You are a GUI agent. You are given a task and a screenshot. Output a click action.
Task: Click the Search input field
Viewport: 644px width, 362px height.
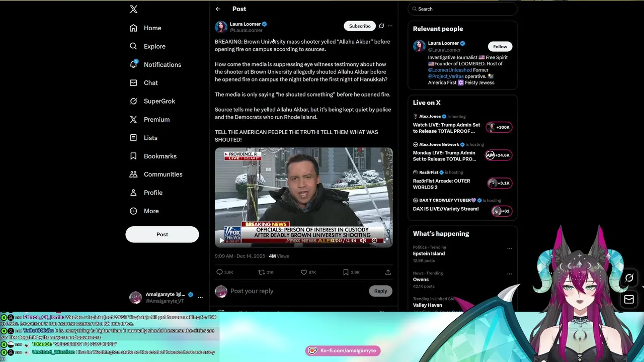462,9
